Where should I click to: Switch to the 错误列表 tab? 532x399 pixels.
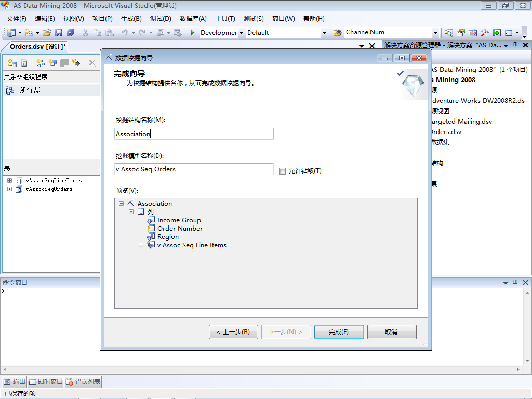pos(83,382)
